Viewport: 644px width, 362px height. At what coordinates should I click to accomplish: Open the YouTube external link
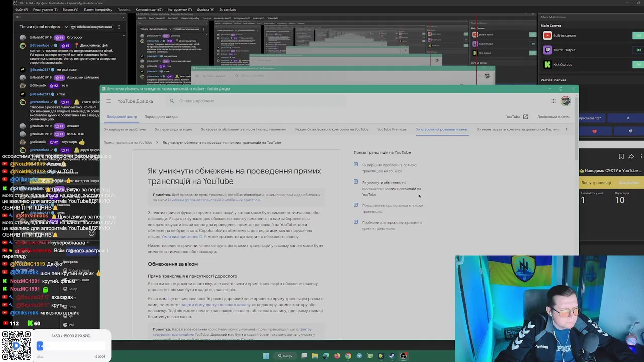(x=517, y=117)
